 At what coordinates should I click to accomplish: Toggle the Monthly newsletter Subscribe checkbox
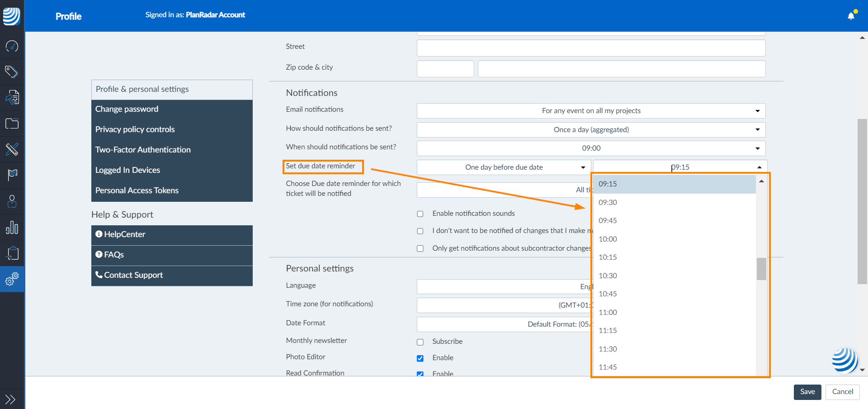pos(420,342)
